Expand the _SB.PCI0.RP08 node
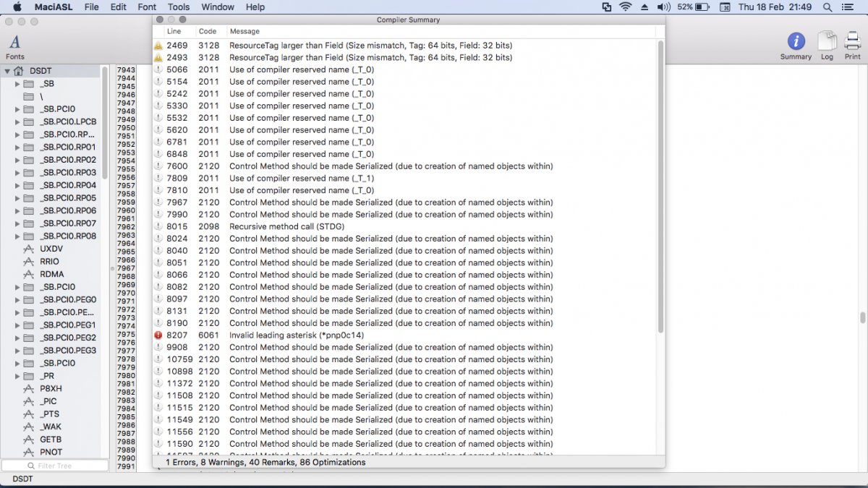The height and width of the screenshot is (488, 868). [17, 236]
